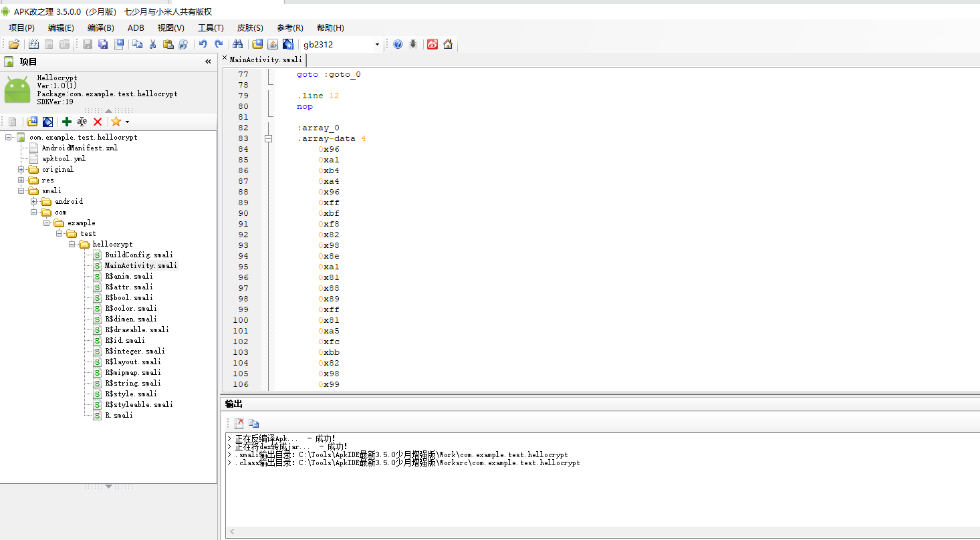
Task: Open the gb2312 encoding dropdown
Action: coord(377,45)
